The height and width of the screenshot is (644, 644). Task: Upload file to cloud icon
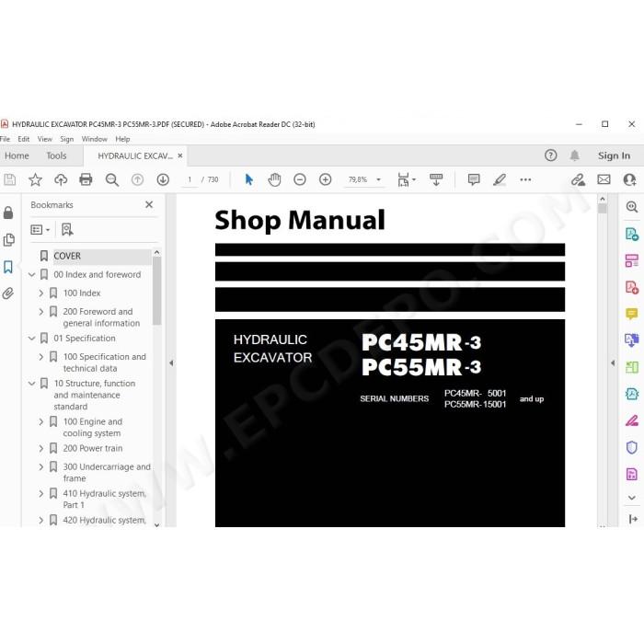coord(61,179)
